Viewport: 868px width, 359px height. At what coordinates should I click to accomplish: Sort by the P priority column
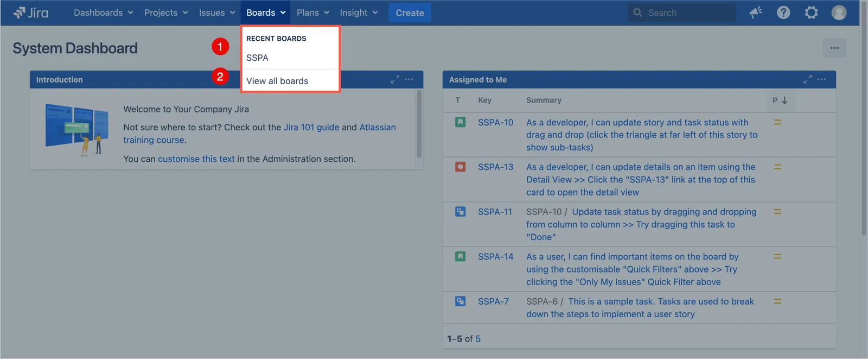click(x=780, y=100)
